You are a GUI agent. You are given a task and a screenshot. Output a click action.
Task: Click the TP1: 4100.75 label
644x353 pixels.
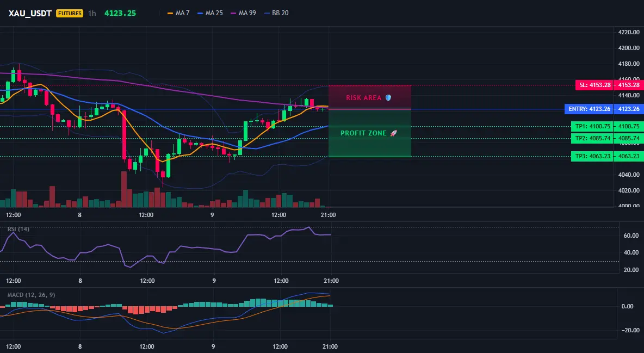pyautogui.click(x=592, y=127)
